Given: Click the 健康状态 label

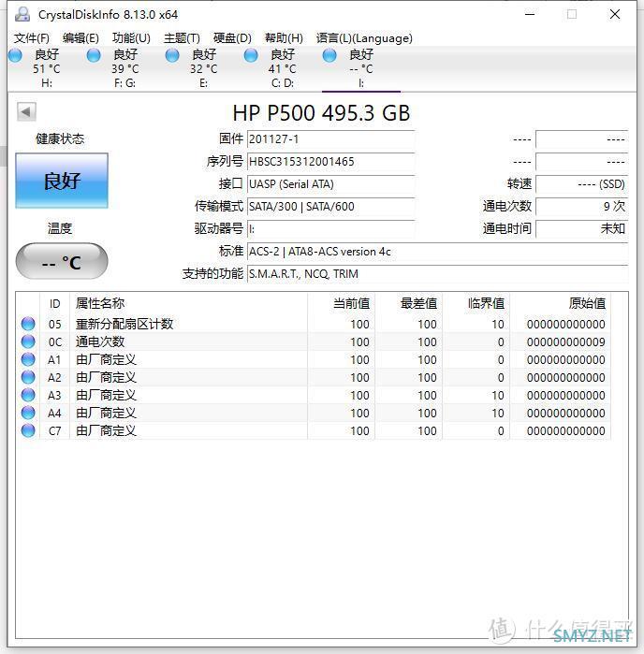Looking at the screenshot, I should pyautogui.click(x=60, y=138).
